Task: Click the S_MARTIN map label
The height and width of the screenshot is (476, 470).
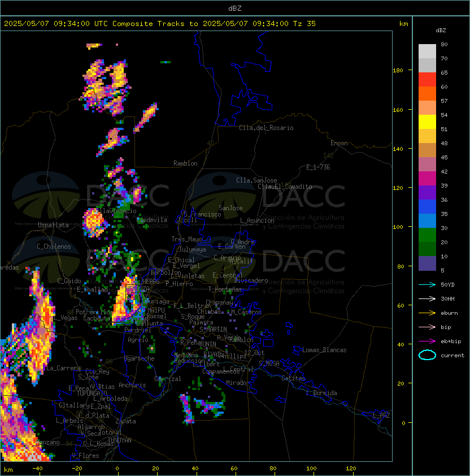Action: point(213,330)
